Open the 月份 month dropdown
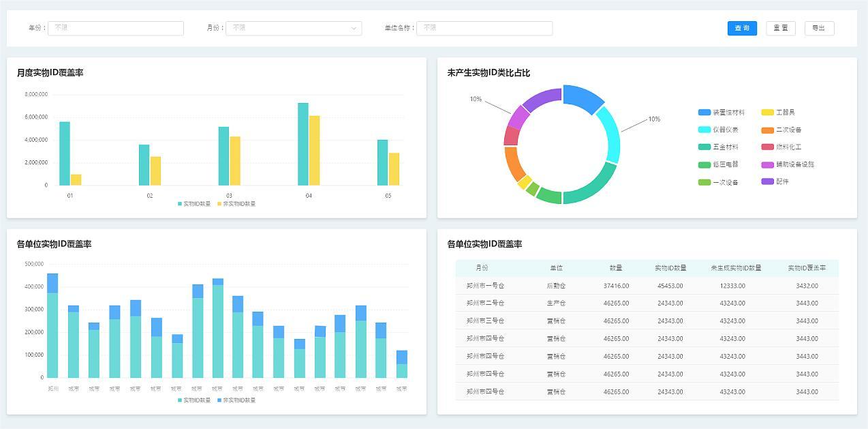868x429 pixels. [293, 28]
